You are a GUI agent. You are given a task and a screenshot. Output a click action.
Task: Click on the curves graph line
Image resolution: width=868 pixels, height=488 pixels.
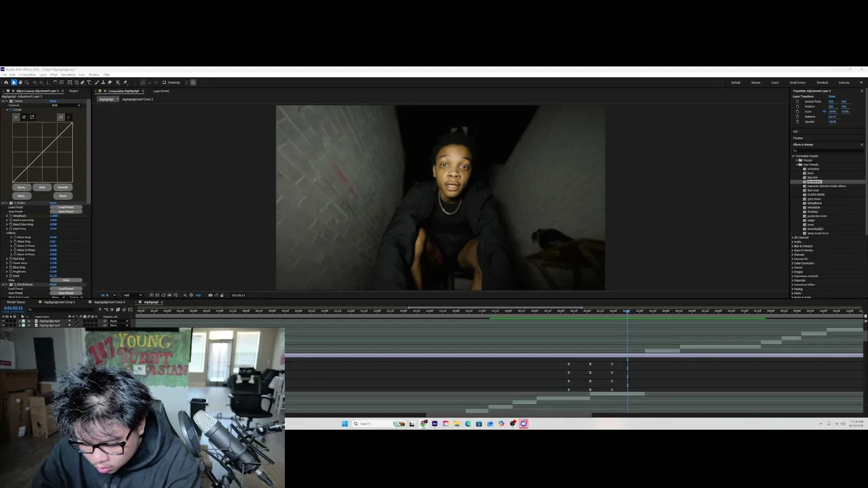click(x=42, y=152)
